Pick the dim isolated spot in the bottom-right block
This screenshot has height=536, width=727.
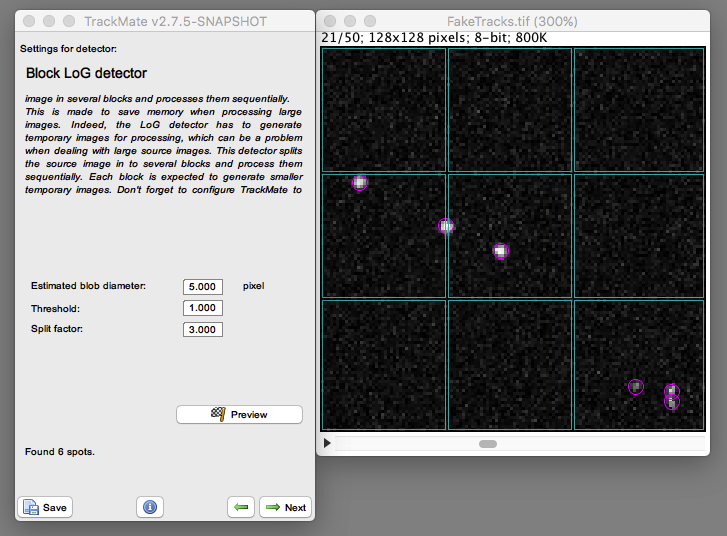tap(636, 387)
